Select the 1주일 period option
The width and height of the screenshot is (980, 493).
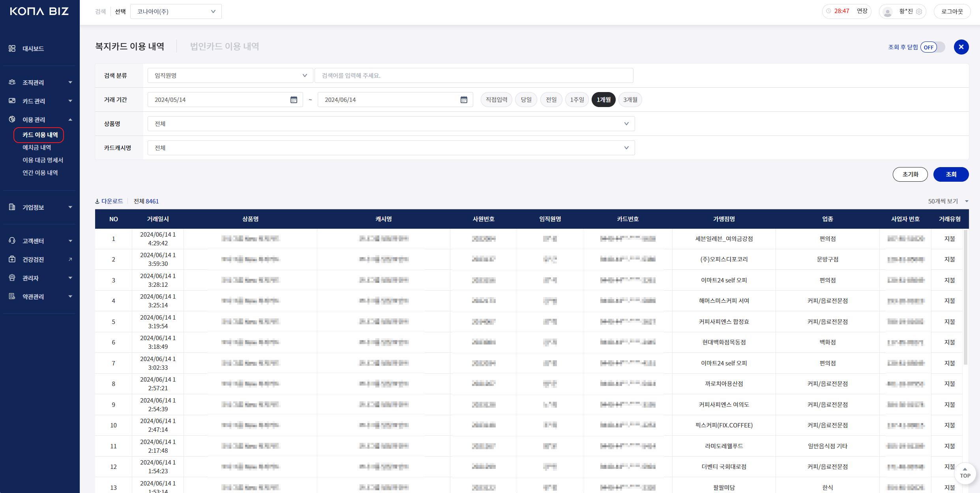(577, 100)
